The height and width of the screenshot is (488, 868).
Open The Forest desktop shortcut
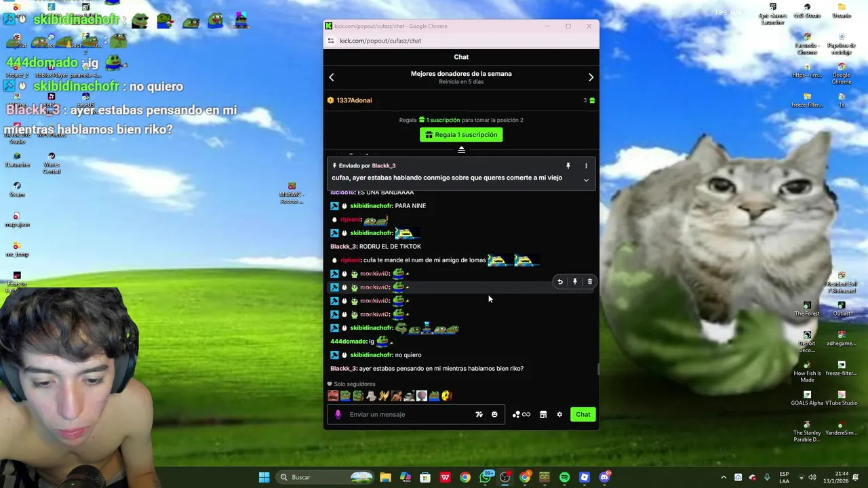tap(807, 309)
